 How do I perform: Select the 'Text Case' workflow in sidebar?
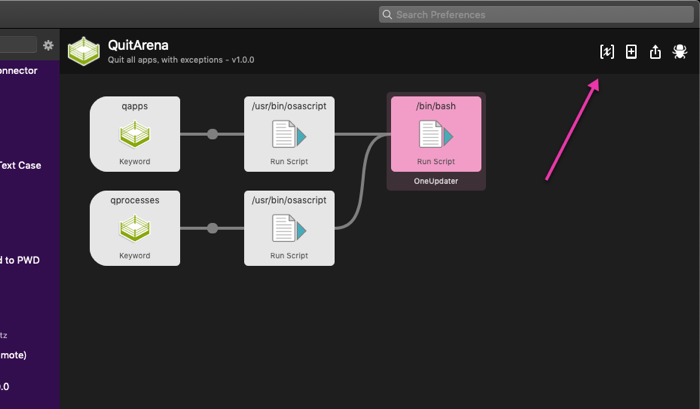tap(20, 165)
